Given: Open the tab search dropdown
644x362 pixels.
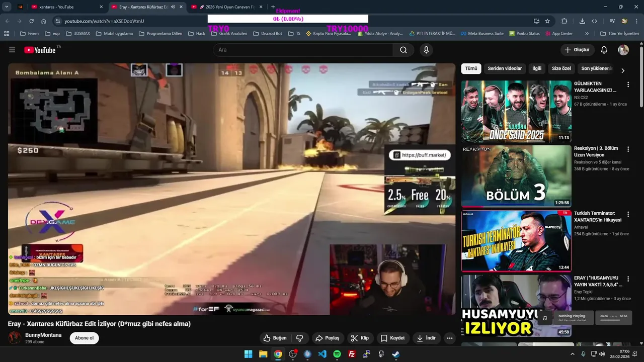Looking at the screenshot, I should 7,7.
